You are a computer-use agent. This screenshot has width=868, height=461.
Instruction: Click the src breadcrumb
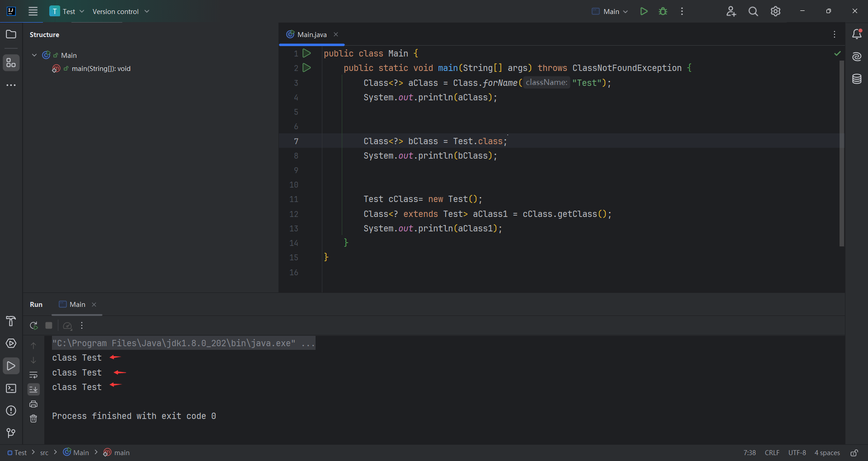[44, 453]
